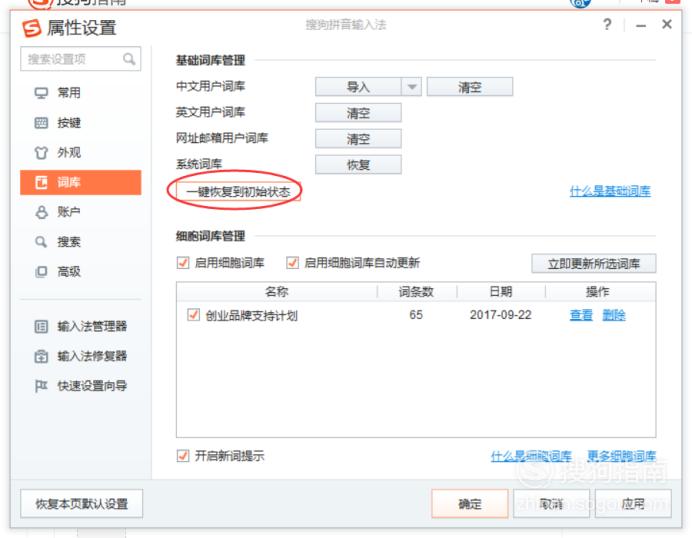
Task: Click 删除 link for 创业品牌支持计划
Action: point(614,315)
